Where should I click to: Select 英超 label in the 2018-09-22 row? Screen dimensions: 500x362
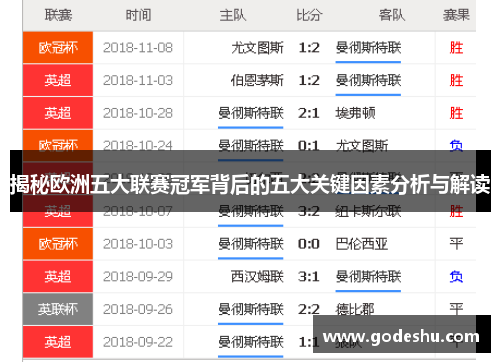click(x=58, y=342)
